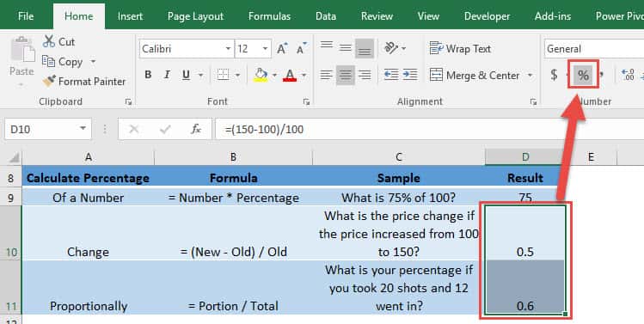Click the Cut scissors icon

tap(49, 41)
